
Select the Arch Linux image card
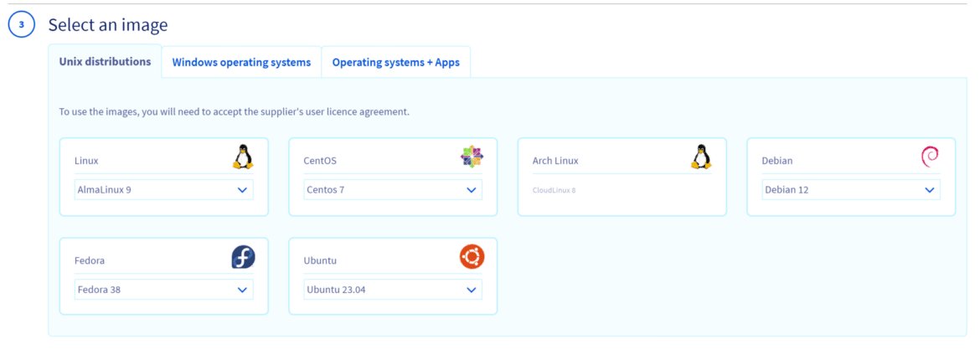pyautogui.click(x=622, y=177)
